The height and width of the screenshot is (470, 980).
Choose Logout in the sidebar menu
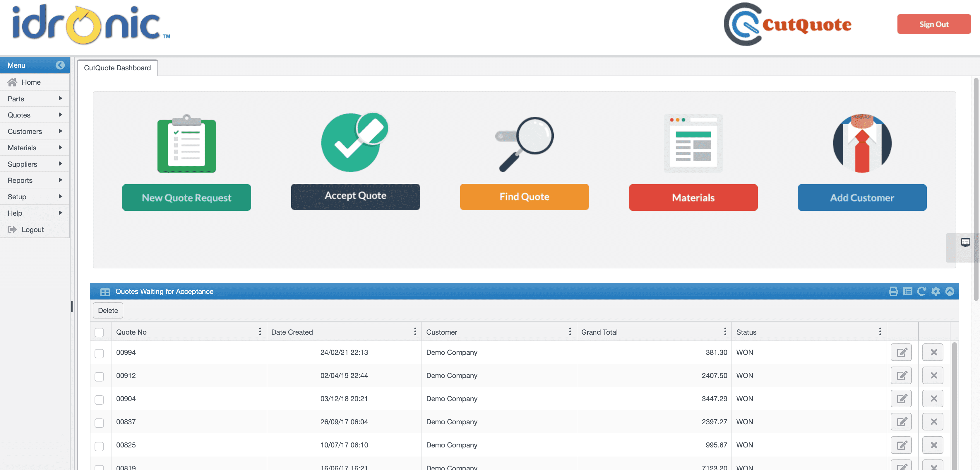[35, 230]
